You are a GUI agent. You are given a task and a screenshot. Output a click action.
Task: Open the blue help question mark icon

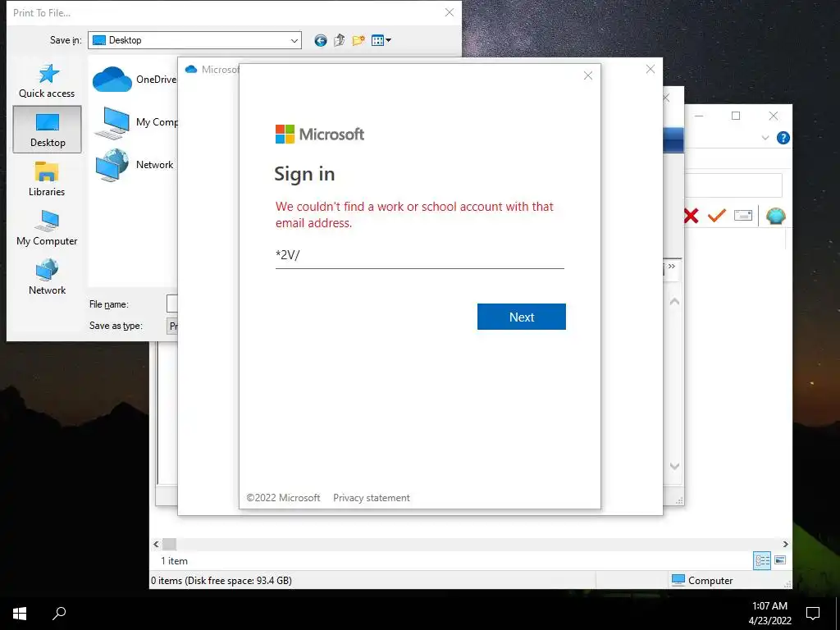783,138
